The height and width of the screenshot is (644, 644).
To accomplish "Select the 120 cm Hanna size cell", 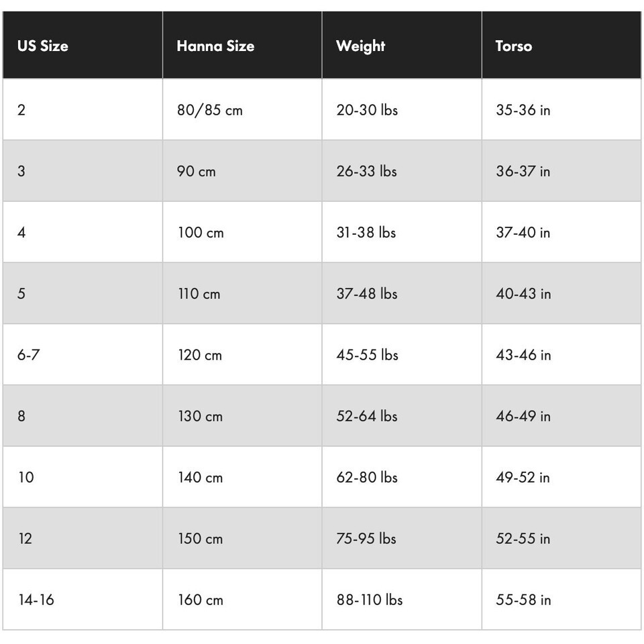I will pos(199,355).
